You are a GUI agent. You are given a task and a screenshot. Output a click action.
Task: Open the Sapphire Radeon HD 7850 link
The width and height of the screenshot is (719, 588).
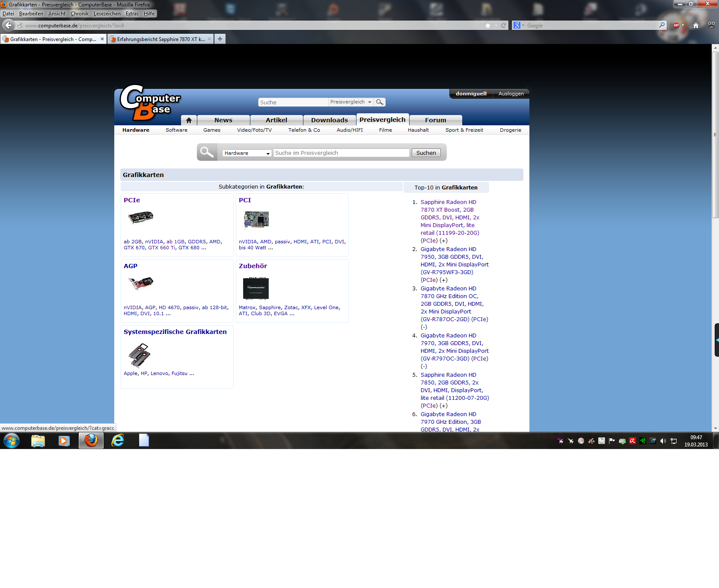click(x=455, y=386)
